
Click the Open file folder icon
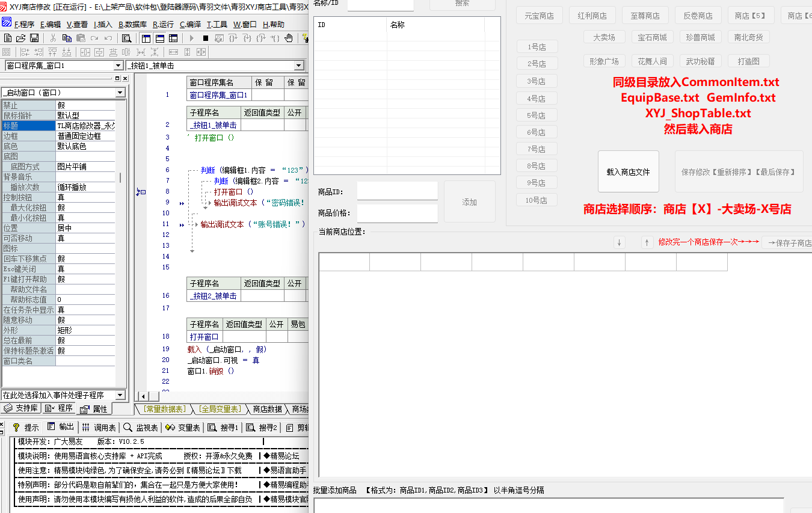coord(20,38)
